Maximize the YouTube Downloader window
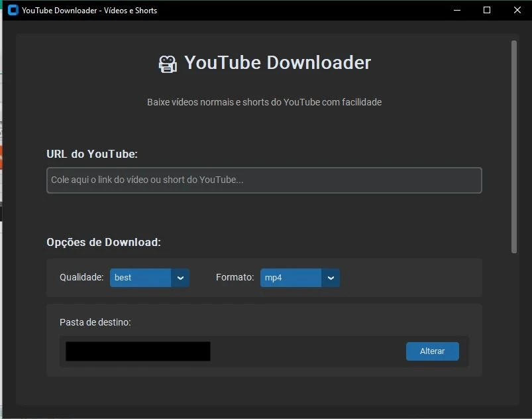The image size is (532, 419). pyautogui.click(x=487, y=11)
